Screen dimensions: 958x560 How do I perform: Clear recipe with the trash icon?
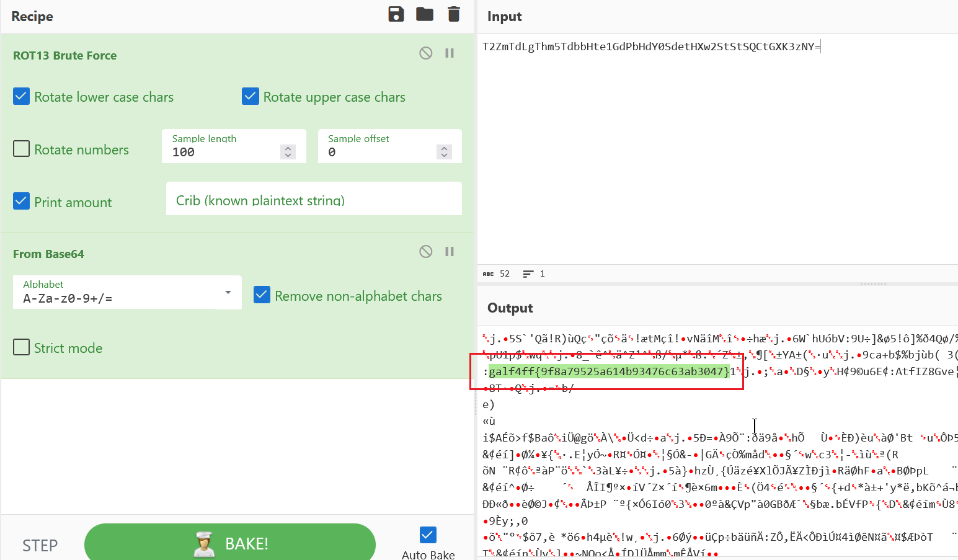click(x=454, y=14)
